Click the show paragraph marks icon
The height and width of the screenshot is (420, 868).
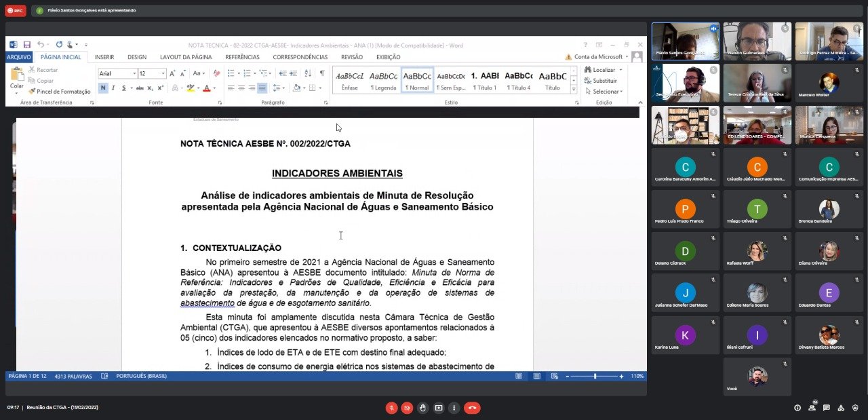[x=322, y=73]
